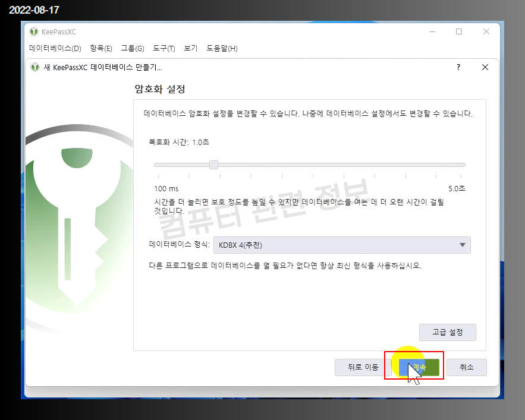Minimize the KeePassXC main window

click(x=432, y=32)
